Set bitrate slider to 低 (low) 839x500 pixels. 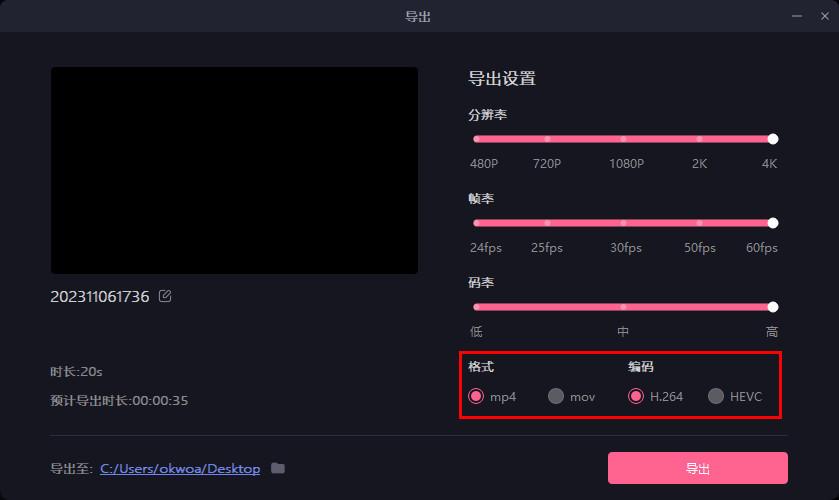[x=476, y=307]
